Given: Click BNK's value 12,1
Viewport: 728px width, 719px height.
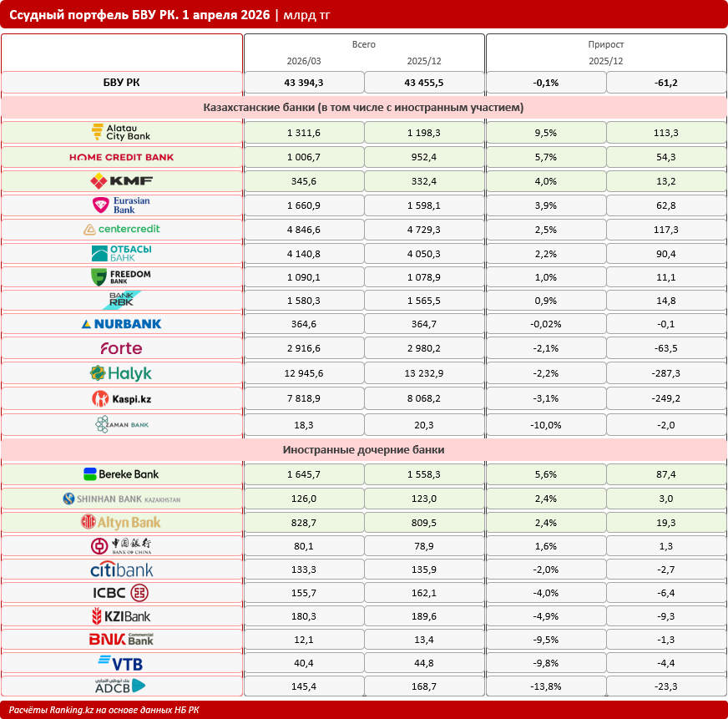Looking at the screenshot, I should [x=304, y=640].
